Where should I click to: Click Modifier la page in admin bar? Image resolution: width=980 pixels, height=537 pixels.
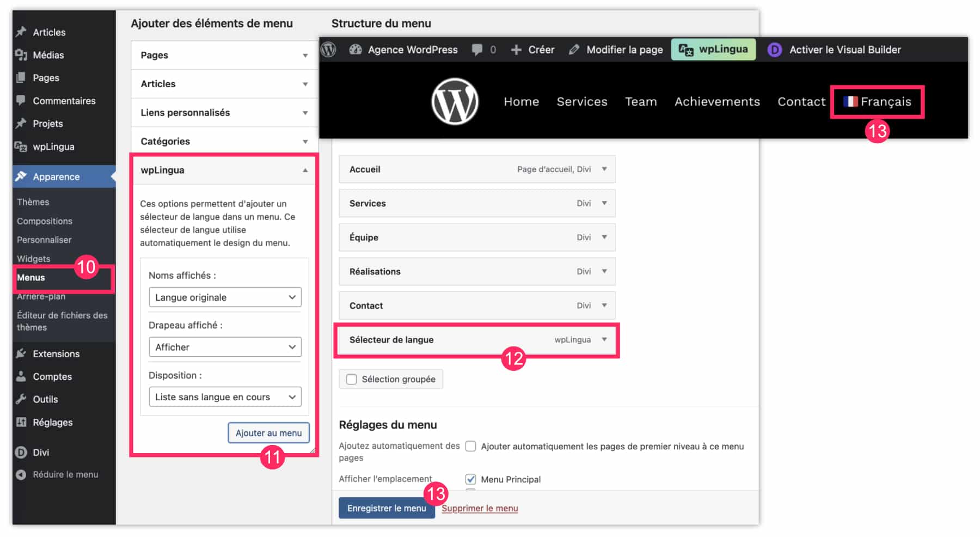tap(624, 50)
